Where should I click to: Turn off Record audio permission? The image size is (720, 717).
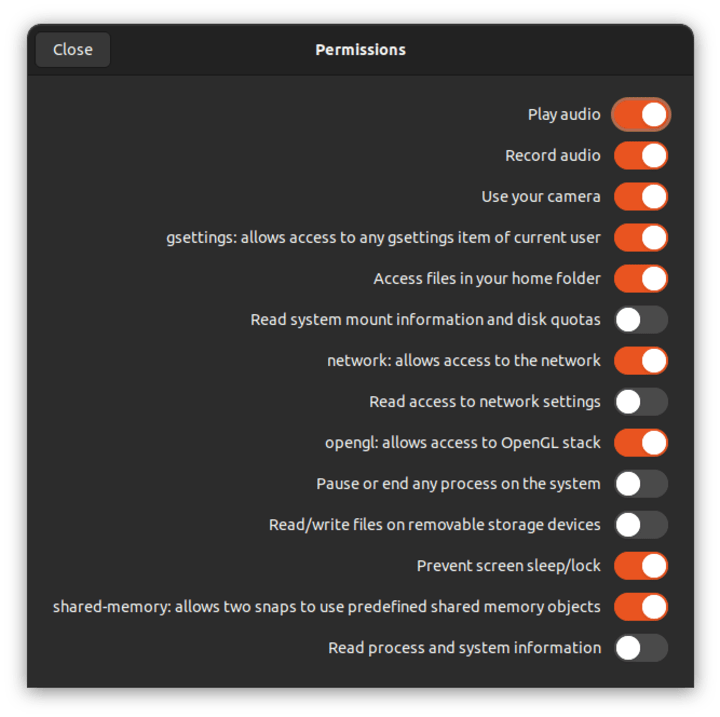641,156
